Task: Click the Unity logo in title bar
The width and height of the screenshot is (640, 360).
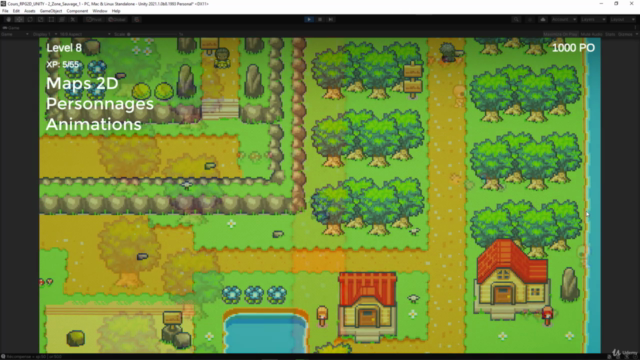Action: (3, 3)
